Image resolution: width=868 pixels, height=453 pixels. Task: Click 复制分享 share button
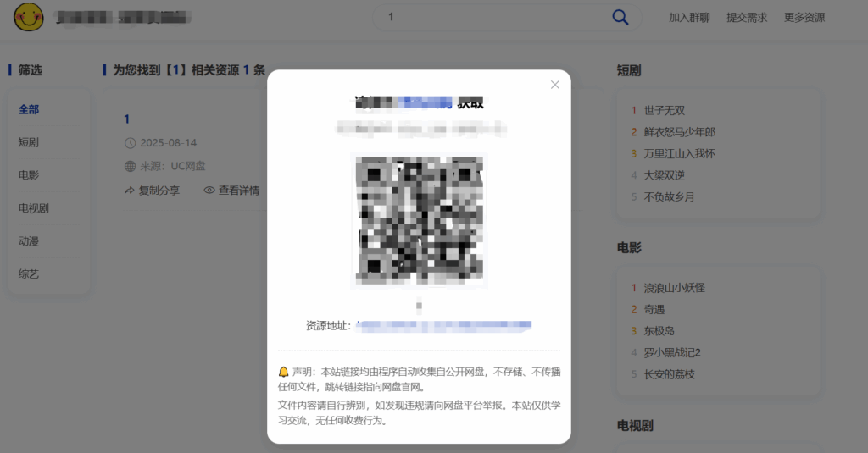point(153,191)
